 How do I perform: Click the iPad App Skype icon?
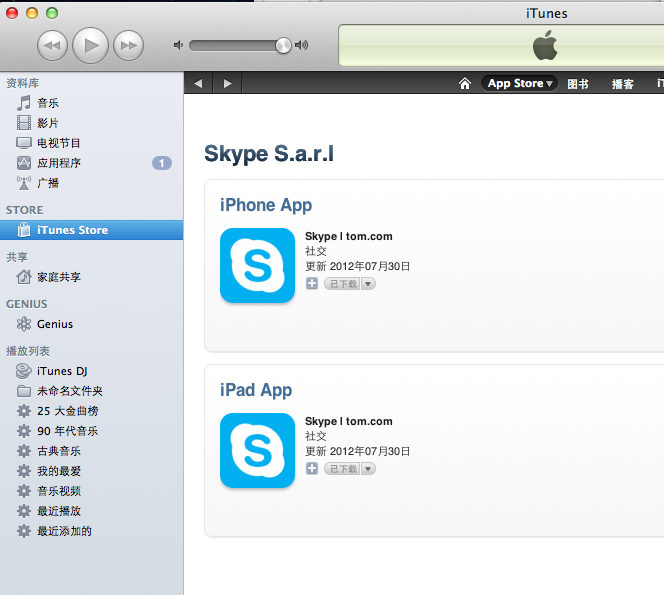tap(257, 451)
